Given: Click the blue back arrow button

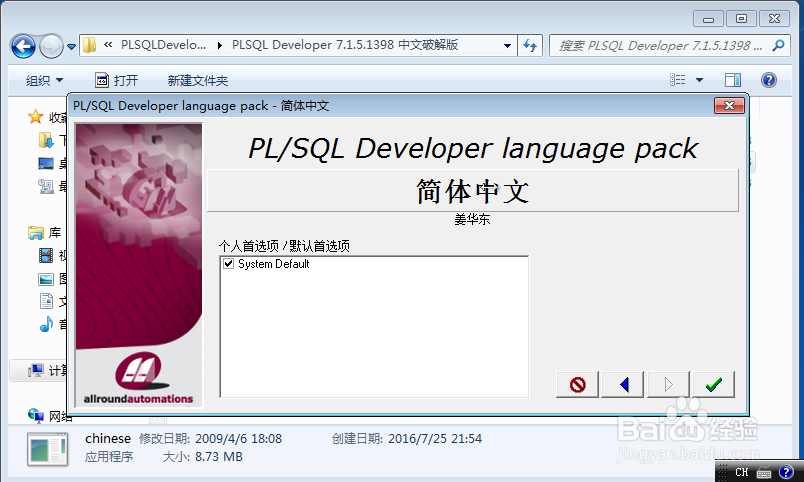Looking at the screenshot, I should pos(622,385).
